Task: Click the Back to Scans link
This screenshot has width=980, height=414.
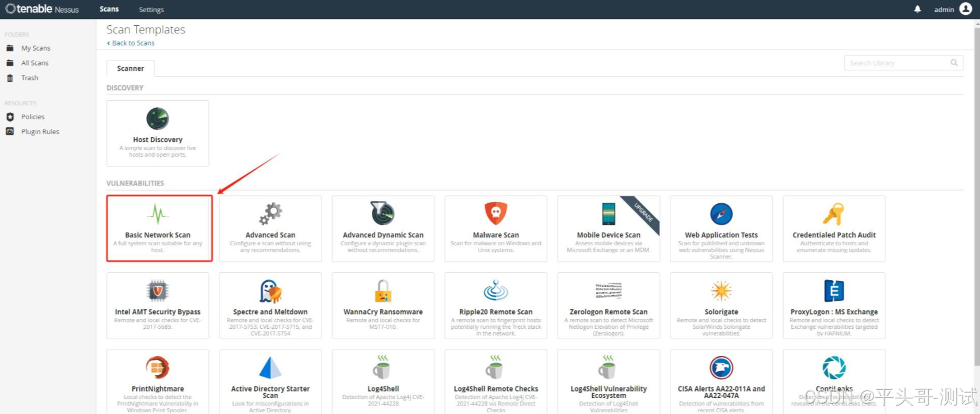Action: click(x=131, y=43)
